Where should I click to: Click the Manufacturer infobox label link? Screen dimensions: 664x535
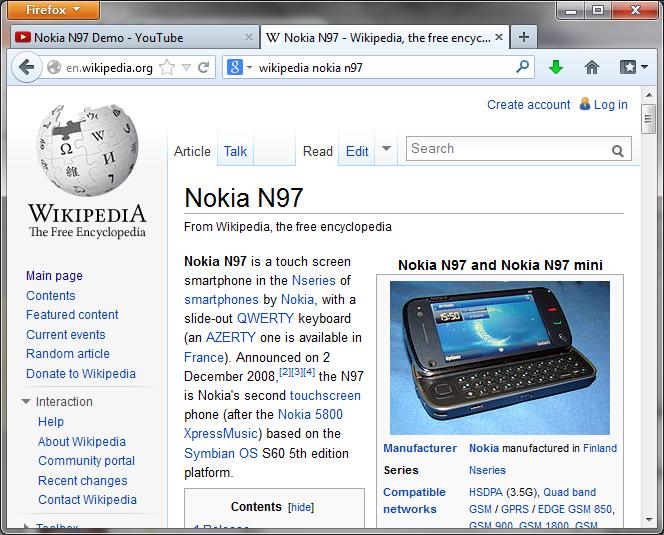pyautogui.click(x=420, y=448)
